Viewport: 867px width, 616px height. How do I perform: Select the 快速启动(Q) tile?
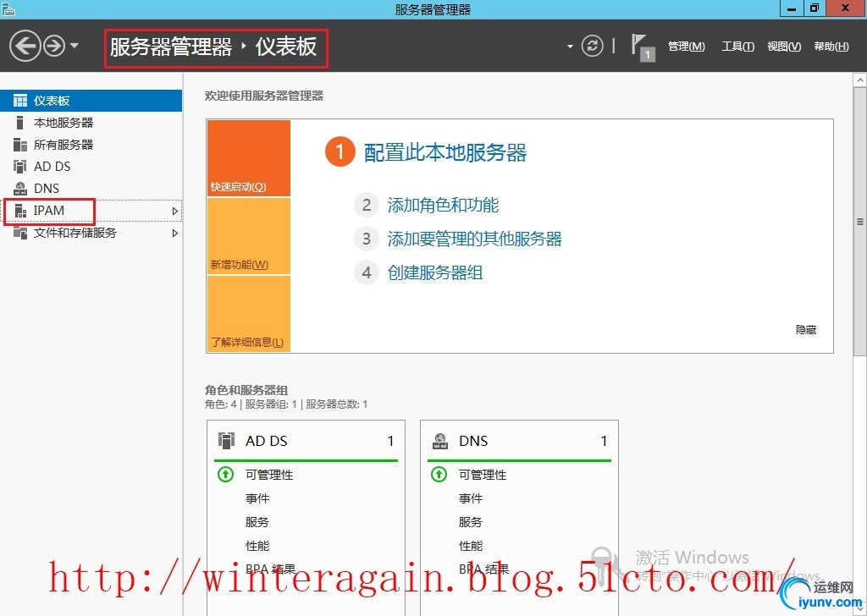248,158
